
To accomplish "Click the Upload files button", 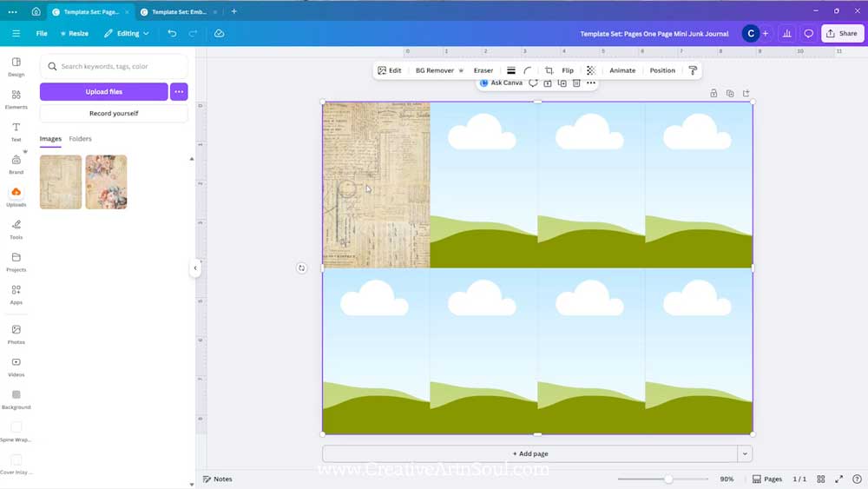I will pyautogui.click(x=103, y=91).
